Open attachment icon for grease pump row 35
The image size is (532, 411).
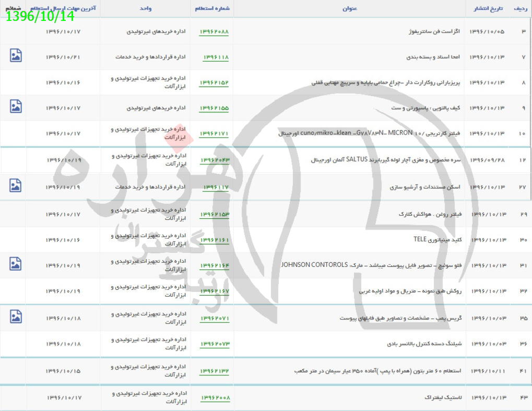16,316
